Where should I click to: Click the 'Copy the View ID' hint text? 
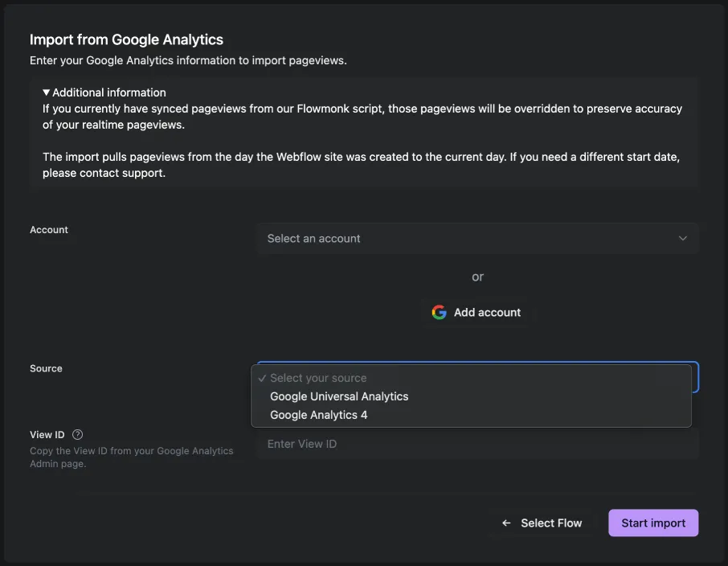(132, 457)
